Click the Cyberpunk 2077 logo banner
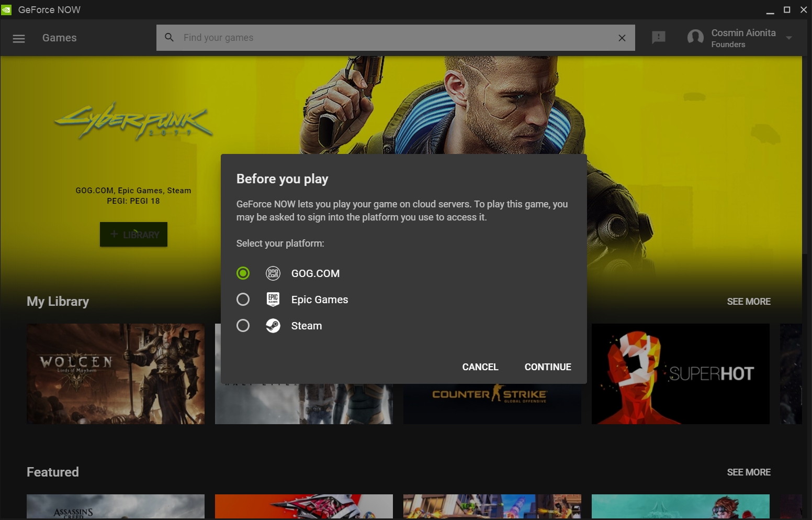 pyautogui.click(x=134, y=120)
